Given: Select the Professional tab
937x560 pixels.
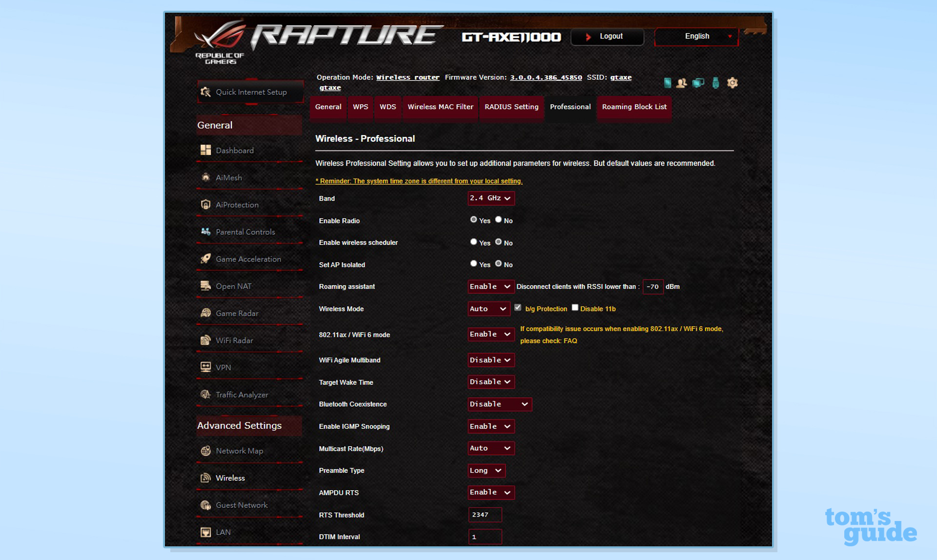Looking at the screenshot, I should click(x=570, y=107).
